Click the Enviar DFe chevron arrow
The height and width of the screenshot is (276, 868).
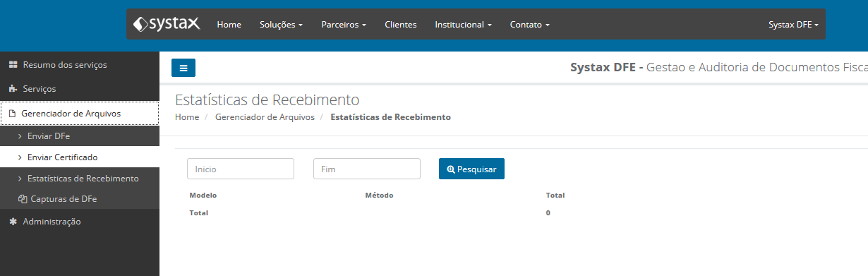[x=20, y=136]
